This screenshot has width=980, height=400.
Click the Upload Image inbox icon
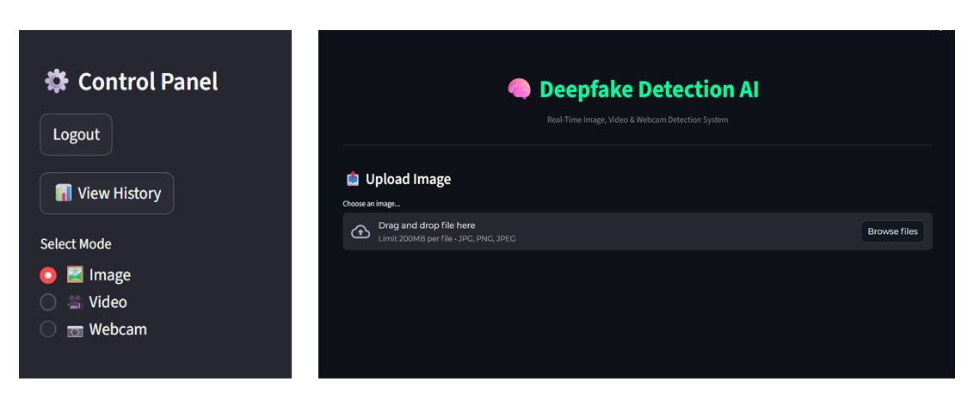pyautogui.click(x=353, y=180)
